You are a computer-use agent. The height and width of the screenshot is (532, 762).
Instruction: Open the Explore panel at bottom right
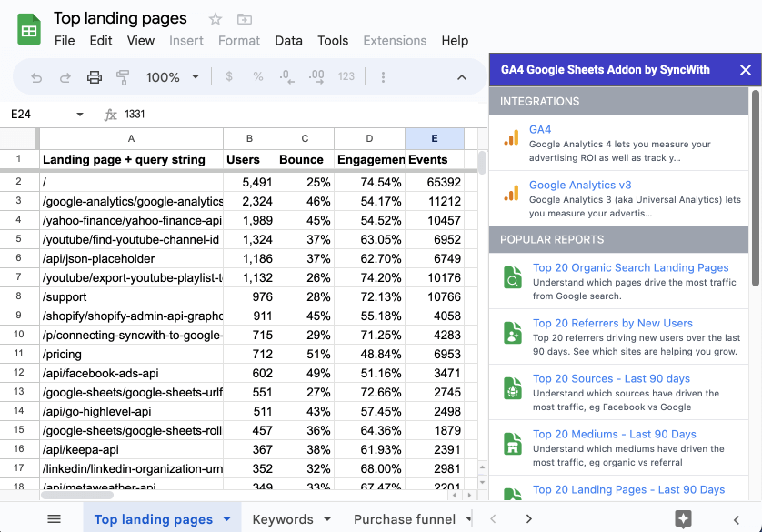coord(683,519)
